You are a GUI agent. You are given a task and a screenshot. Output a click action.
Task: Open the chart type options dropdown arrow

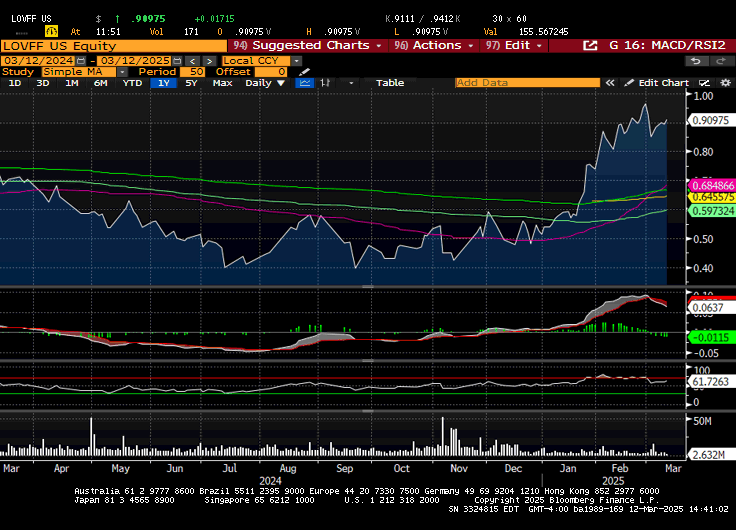coord(351,83)
